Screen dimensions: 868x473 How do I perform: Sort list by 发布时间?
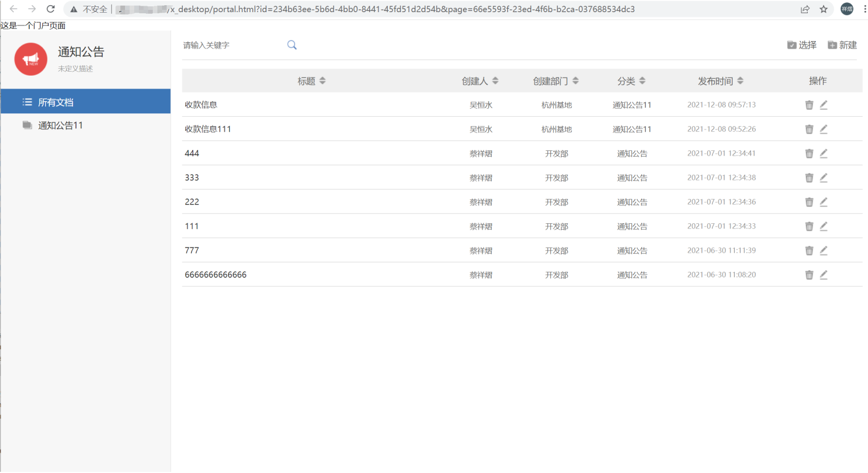740,81
